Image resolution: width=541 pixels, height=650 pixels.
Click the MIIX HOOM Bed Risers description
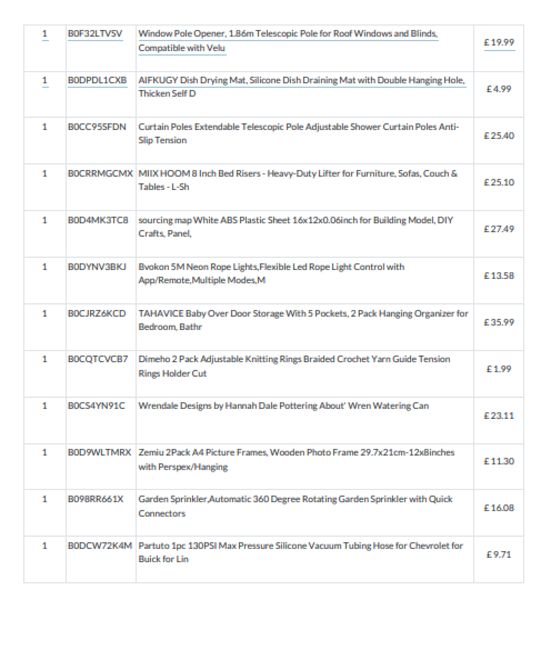tap(298, 180)
